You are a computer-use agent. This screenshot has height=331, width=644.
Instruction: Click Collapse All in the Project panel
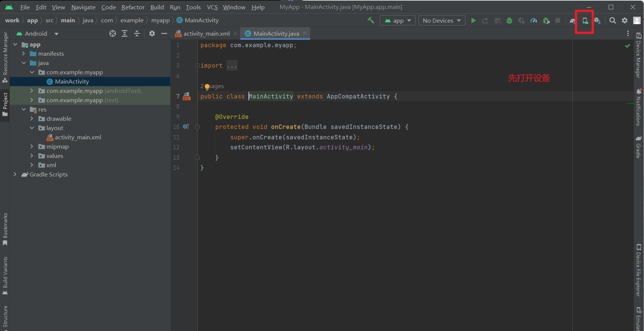click(137, 33)
